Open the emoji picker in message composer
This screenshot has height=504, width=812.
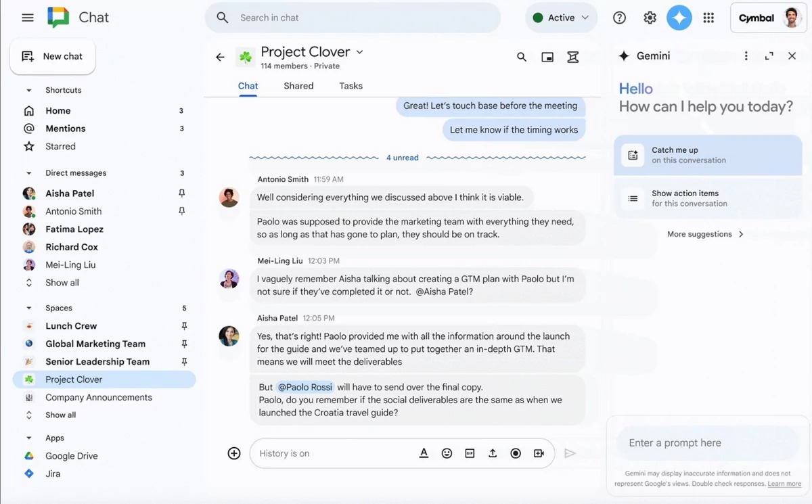pyautogui.click(x=447, y=453)
